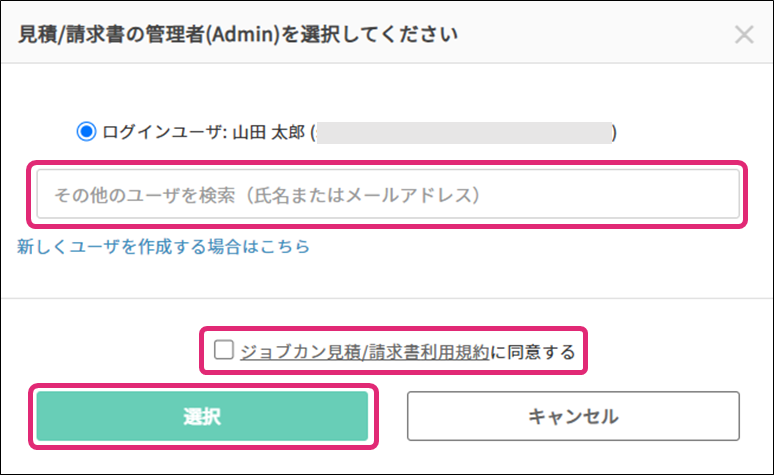The width and height of the screenshot is (774, 475).
Task: Follow the link to create a new user
Action: (163, 246)
